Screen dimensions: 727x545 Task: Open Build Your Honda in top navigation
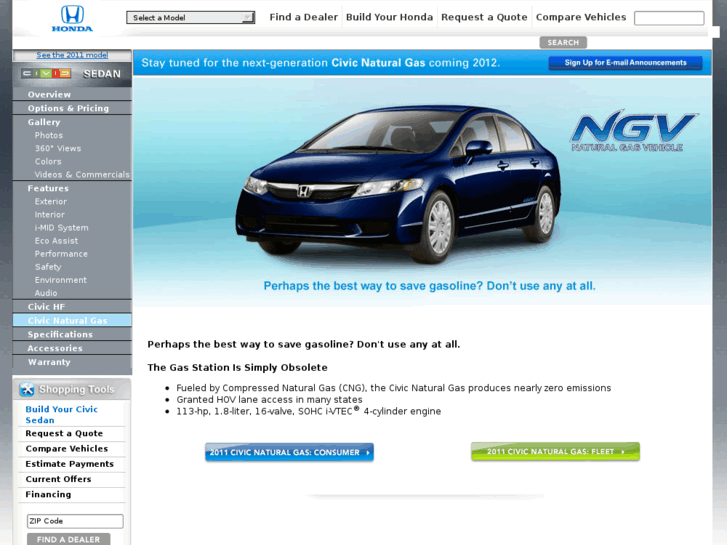[x=389, y=17]
